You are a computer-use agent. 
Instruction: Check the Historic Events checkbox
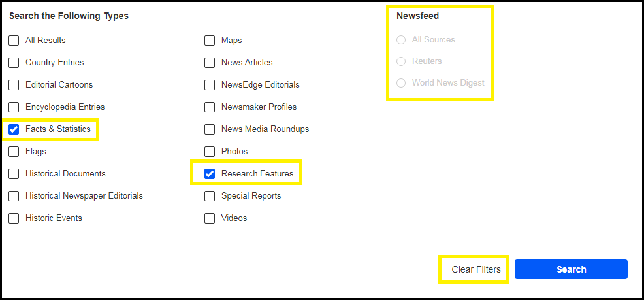pyautogui.click(x=14, y=218)
